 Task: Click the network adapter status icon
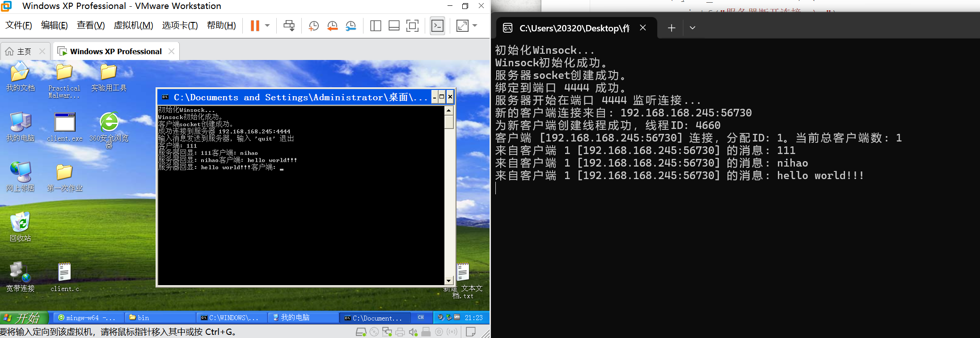click(387, 332)
